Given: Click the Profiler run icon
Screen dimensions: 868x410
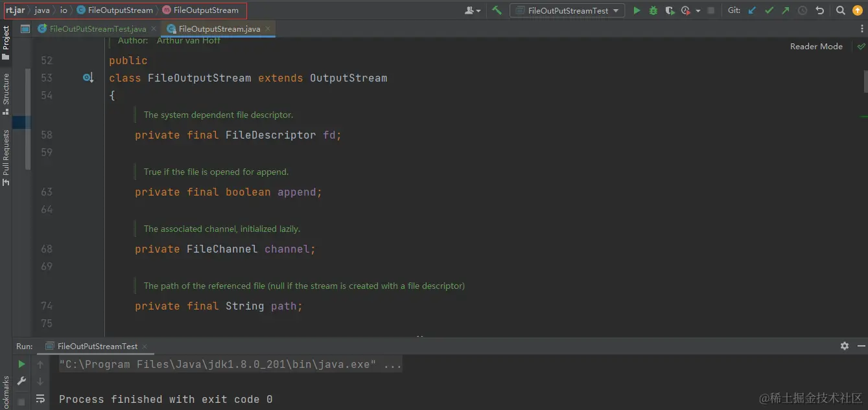Looking at the screenshot, I should coord(686,10).
